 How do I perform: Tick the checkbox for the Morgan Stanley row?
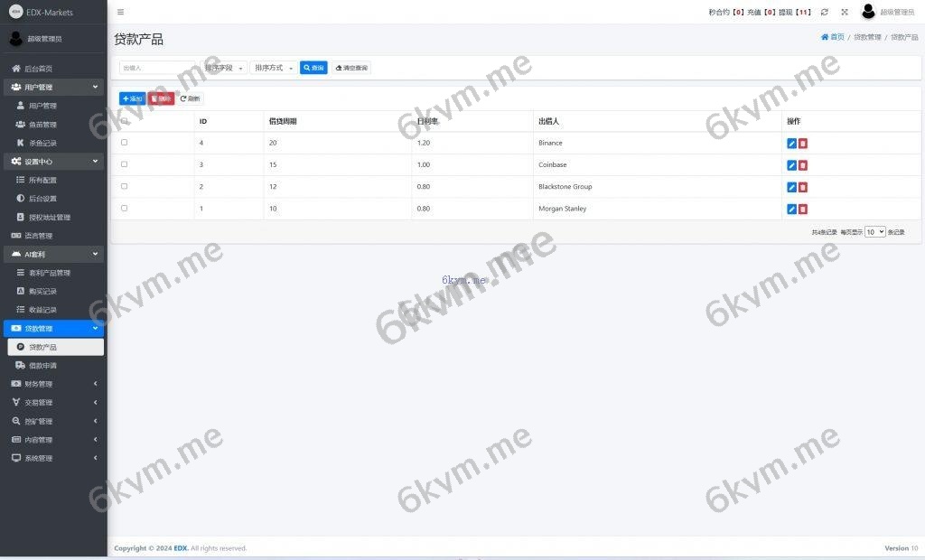point(124,208)
